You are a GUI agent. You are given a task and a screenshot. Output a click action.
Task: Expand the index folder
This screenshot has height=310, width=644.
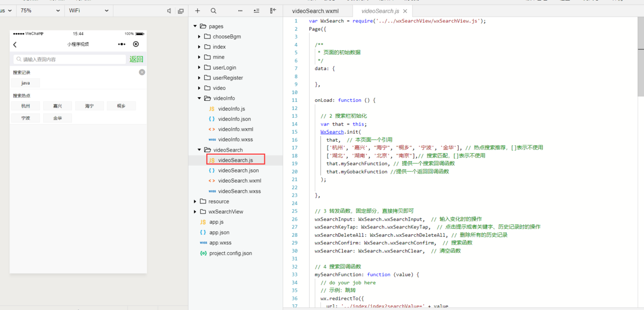199,47
